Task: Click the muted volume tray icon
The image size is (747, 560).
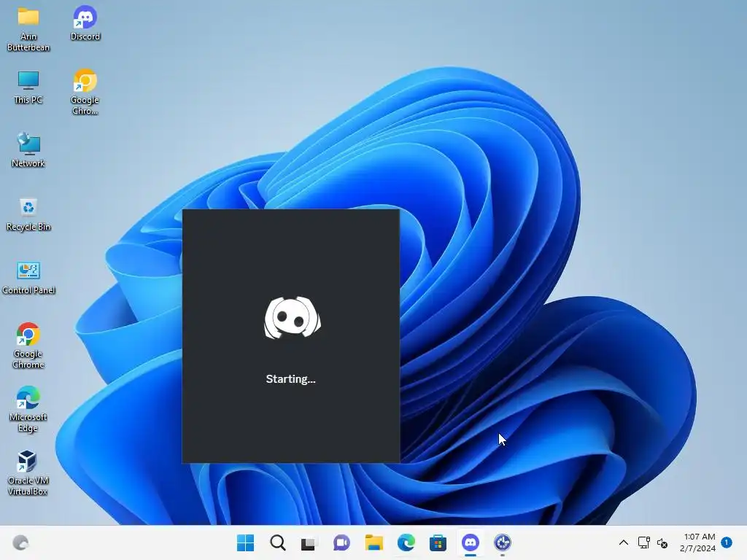Action: tap(662, 542)
